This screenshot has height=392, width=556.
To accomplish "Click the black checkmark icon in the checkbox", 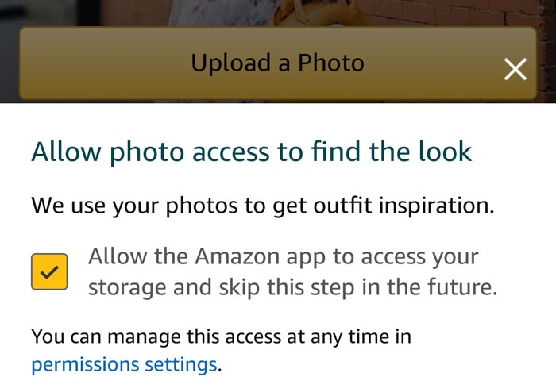I will 49,271.
